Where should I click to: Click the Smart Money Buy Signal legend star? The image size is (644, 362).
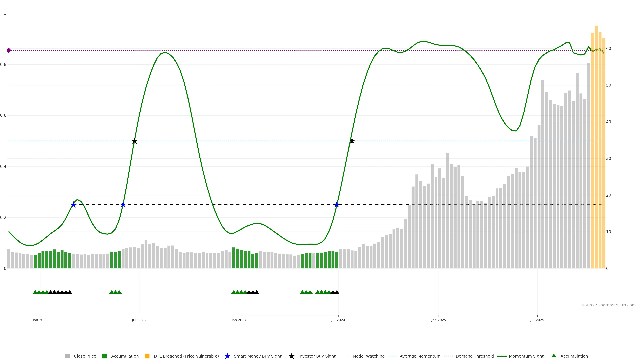tap(227, 356)
